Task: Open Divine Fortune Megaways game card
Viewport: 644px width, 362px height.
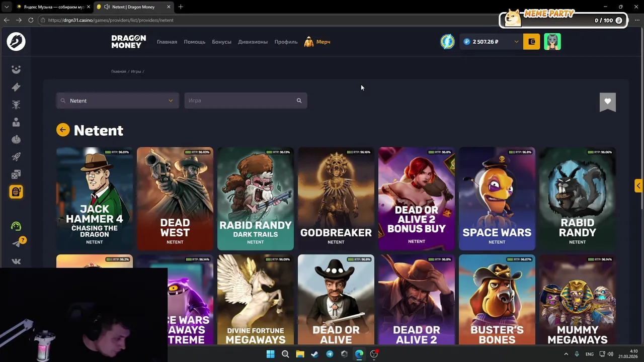Action: click(x=256, y=300)
